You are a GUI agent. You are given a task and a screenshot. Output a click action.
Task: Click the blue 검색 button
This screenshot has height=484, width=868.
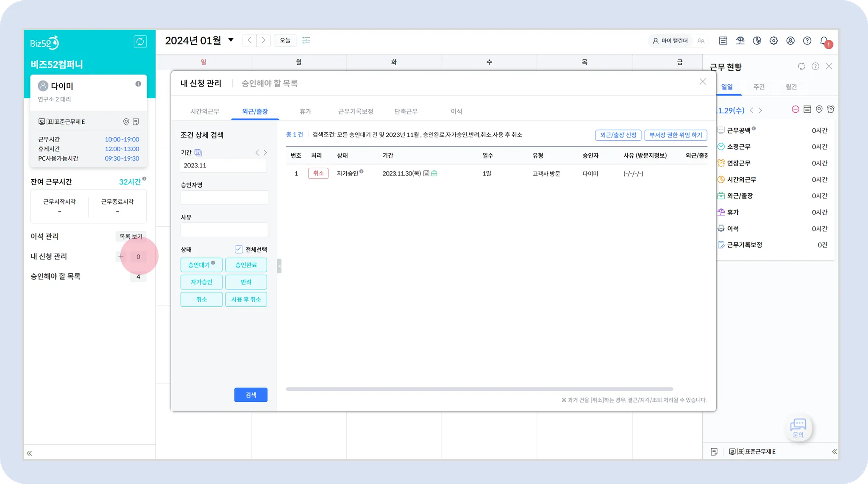(250, 395)
